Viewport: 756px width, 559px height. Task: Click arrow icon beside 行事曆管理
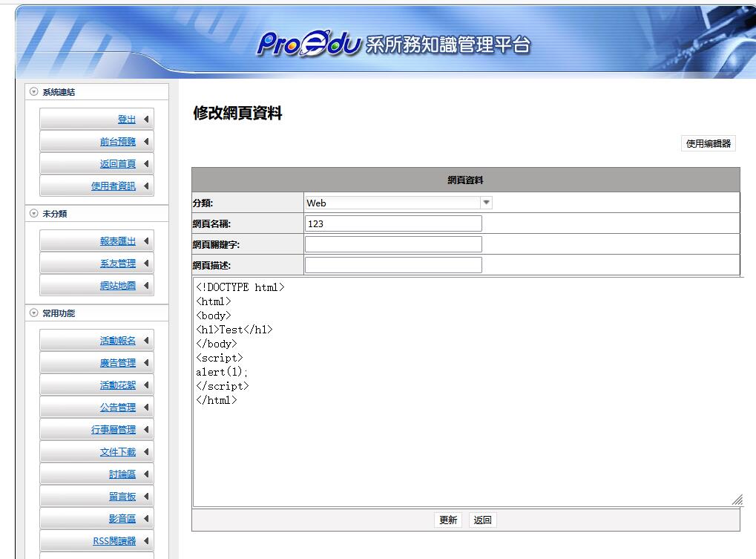click(x=146, y=430)
